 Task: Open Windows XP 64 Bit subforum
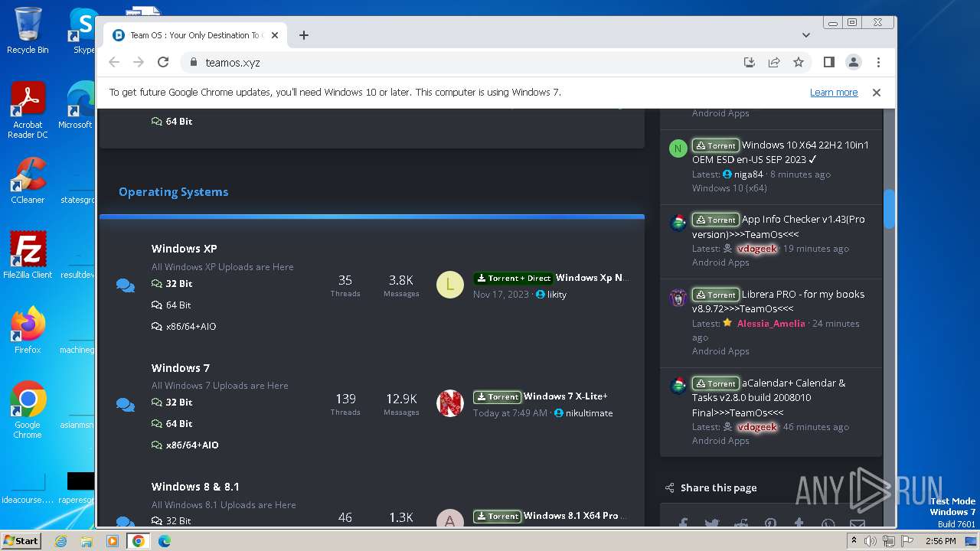pos(178,305)
